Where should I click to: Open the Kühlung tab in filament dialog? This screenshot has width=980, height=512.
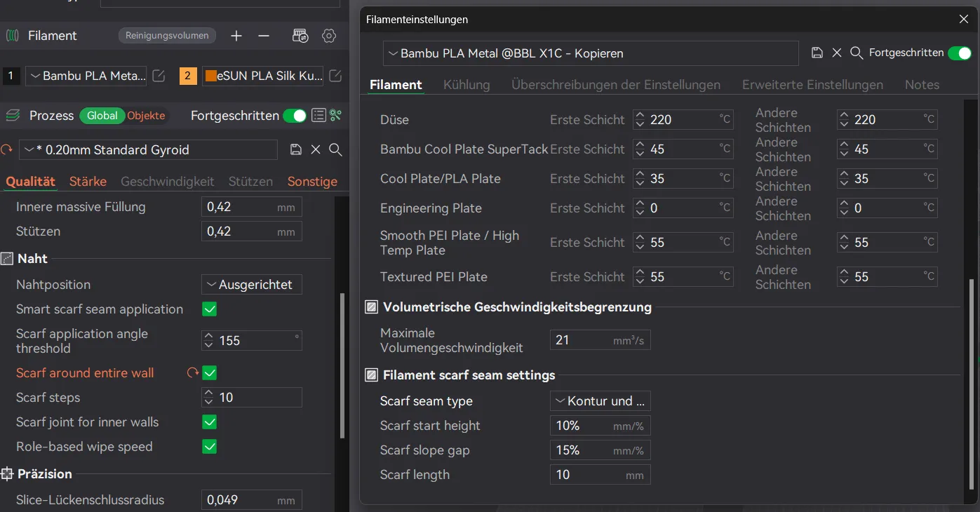click(x=466, y=85)
